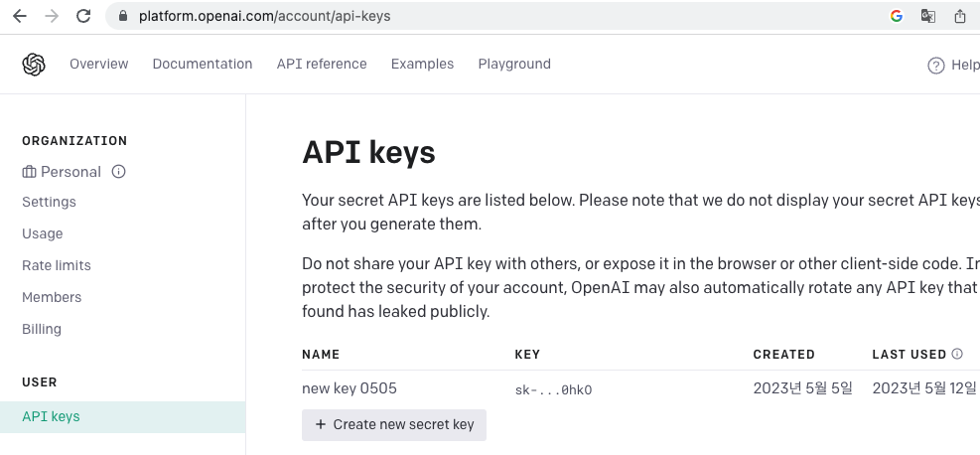Open the Overview tab
980x455 pixels.
[98, 65]
